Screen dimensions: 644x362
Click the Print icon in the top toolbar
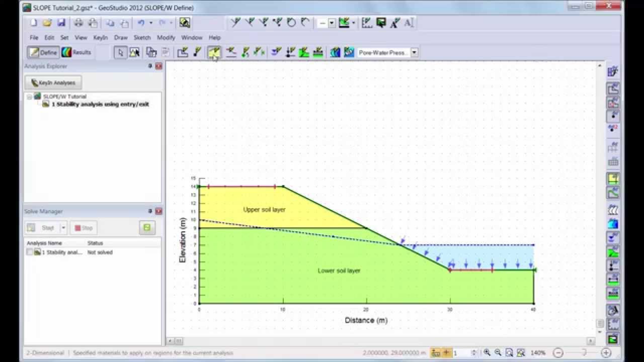pyautogui.click(x=78, y=23)
